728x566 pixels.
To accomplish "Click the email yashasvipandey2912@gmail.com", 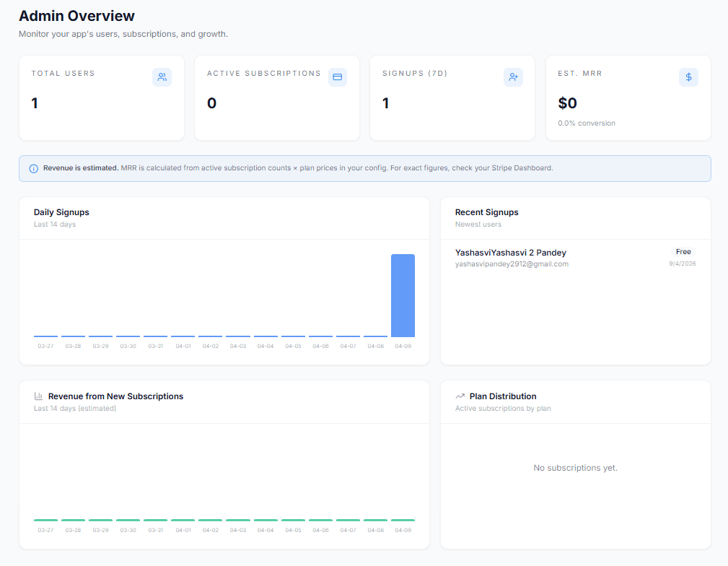I will click(512, 264).
